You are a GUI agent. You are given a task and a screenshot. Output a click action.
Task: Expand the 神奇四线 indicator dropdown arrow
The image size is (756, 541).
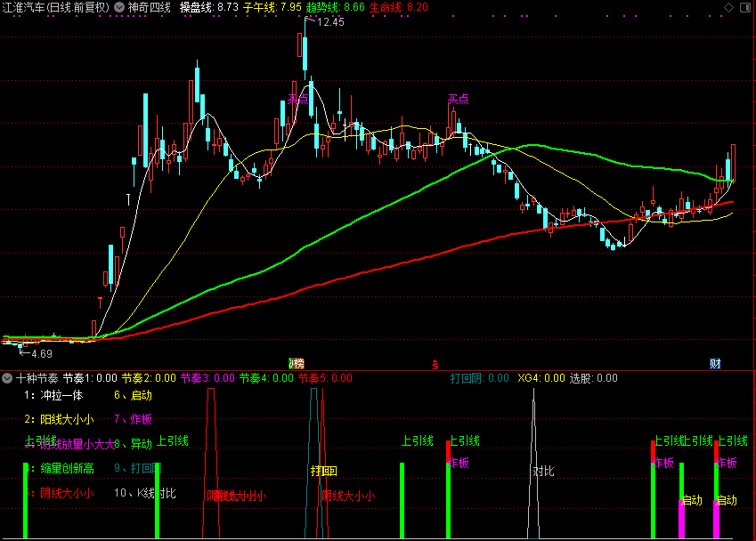119,7
